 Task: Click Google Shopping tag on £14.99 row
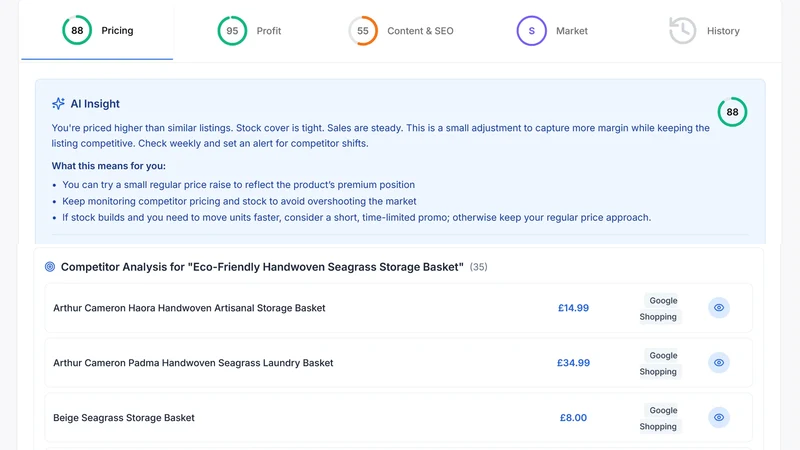(659, 309)
